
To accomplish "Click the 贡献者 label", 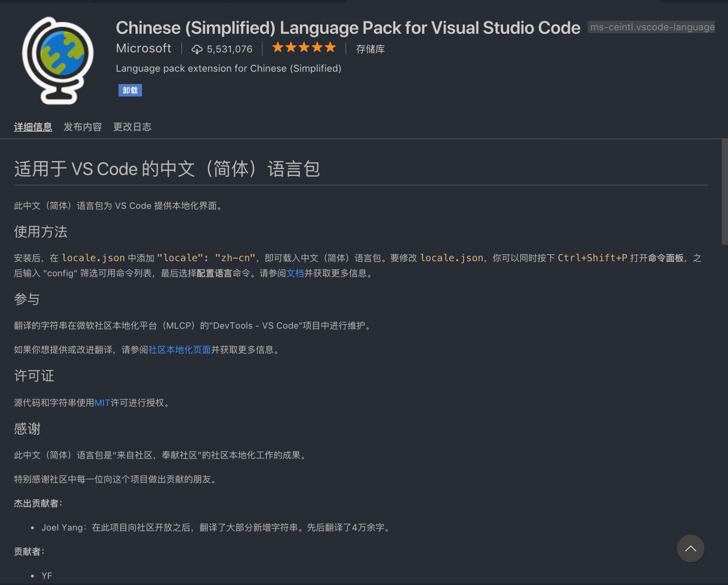I will pos(29,552).
